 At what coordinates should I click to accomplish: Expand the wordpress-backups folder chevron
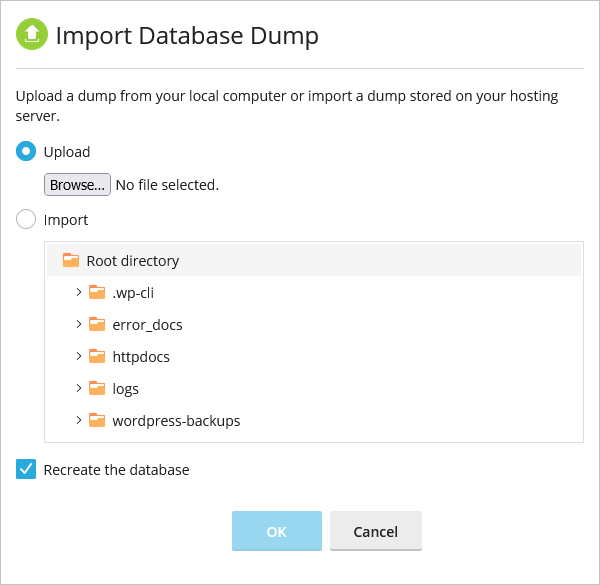point(79,420)
